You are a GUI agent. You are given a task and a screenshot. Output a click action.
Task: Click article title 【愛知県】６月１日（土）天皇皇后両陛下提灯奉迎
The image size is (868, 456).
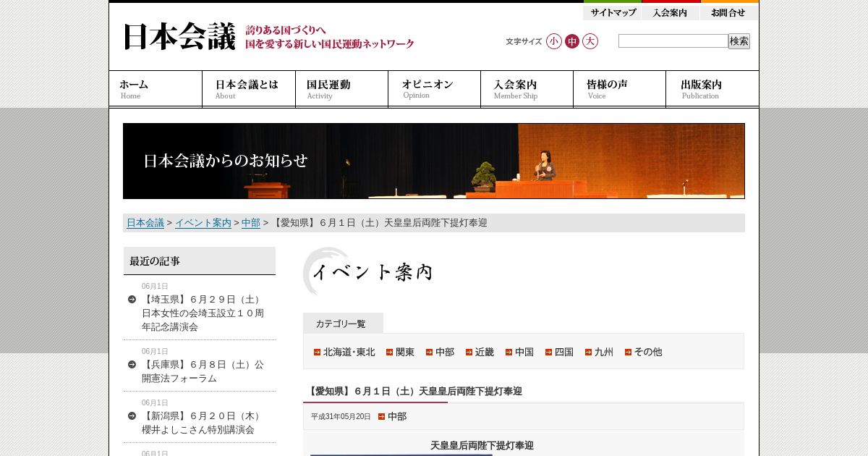point(414,391)
